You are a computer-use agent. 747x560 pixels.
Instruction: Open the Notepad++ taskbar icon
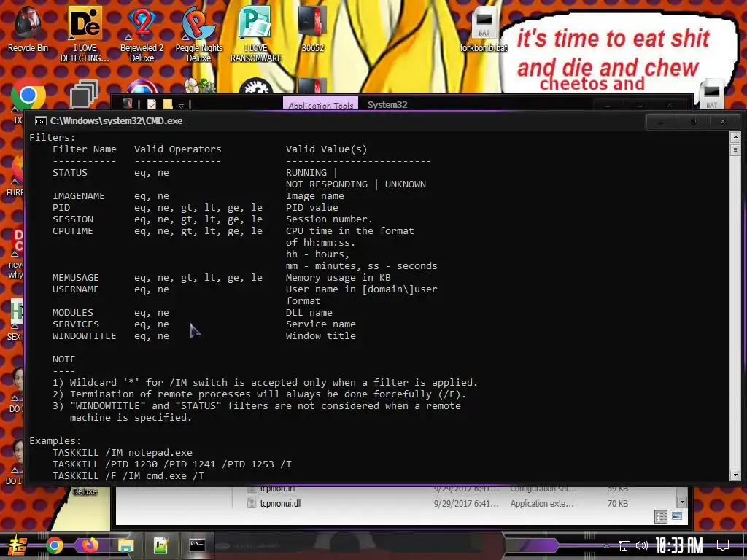click(x=161, y=545)
